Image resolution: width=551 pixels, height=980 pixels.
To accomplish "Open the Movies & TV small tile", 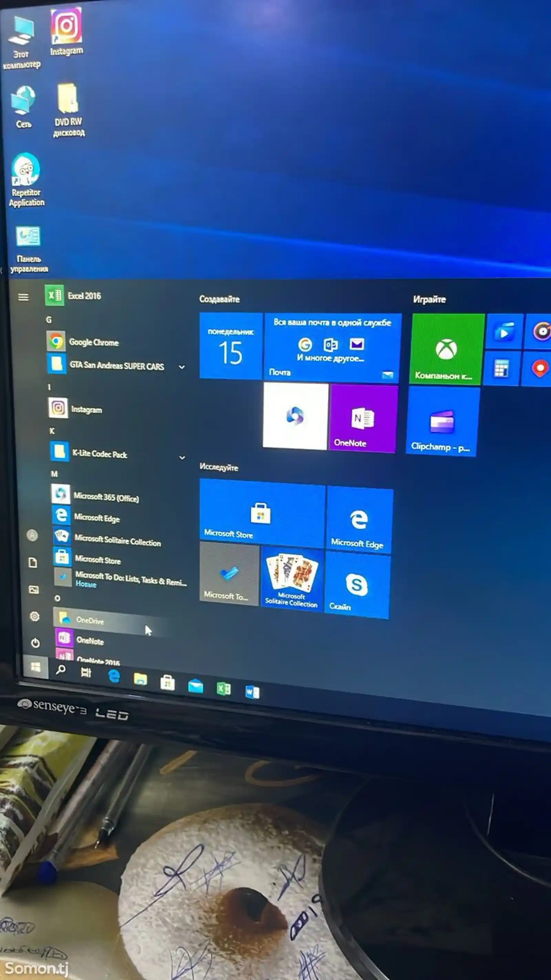I will tap(504, 332).
